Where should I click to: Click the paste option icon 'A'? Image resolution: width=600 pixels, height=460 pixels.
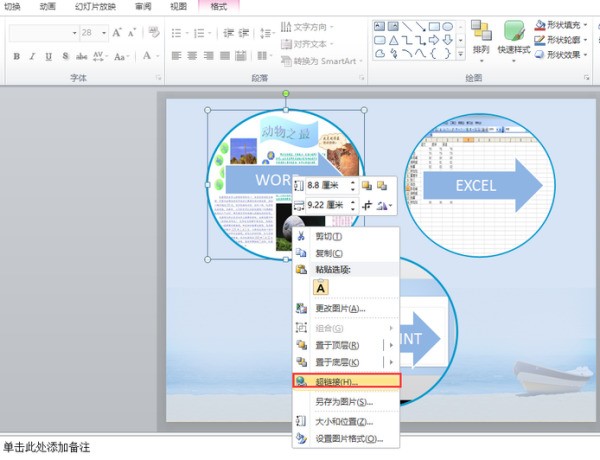point(321,287)
